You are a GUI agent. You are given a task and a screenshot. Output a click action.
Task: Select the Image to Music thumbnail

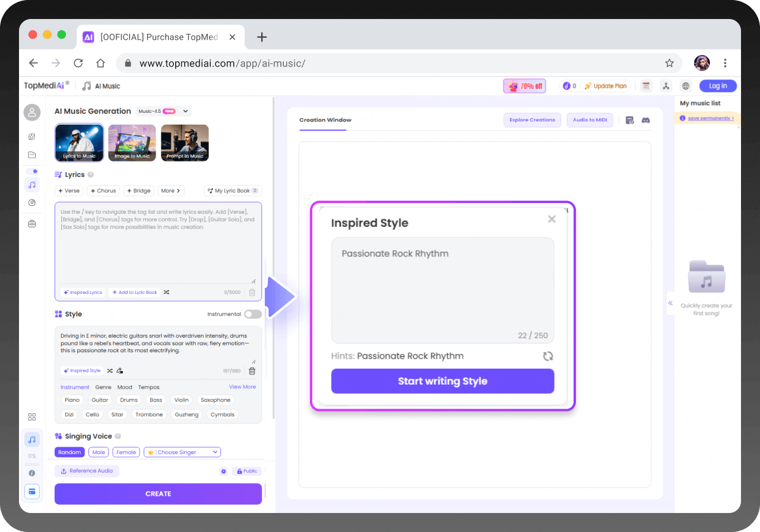[x=132, y=143]
